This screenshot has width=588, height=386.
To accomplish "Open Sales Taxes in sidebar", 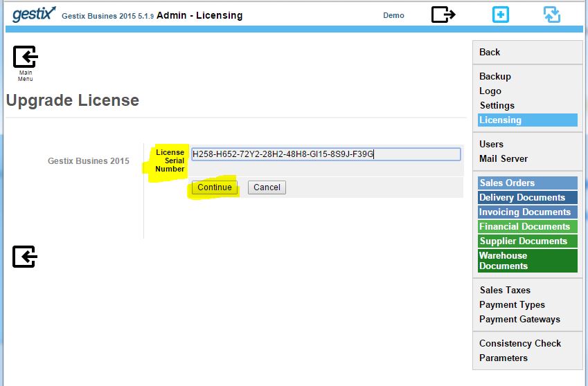I will click(505, 290).
